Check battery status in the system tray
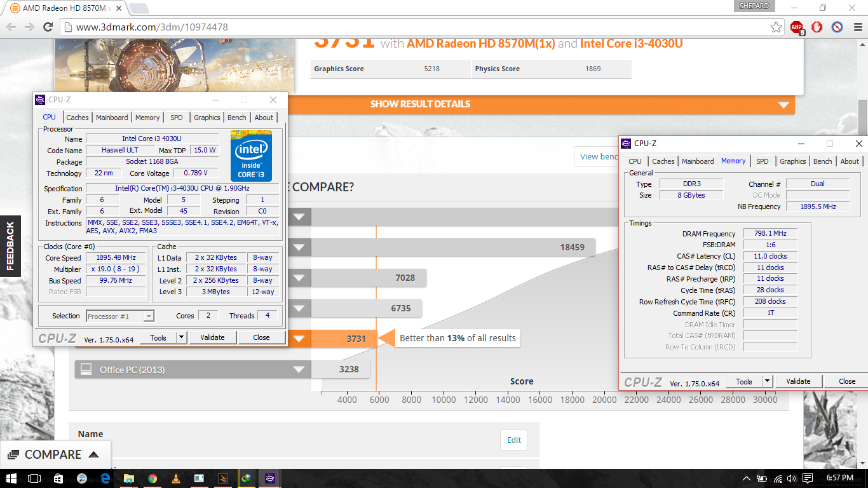 coord(762,478)
